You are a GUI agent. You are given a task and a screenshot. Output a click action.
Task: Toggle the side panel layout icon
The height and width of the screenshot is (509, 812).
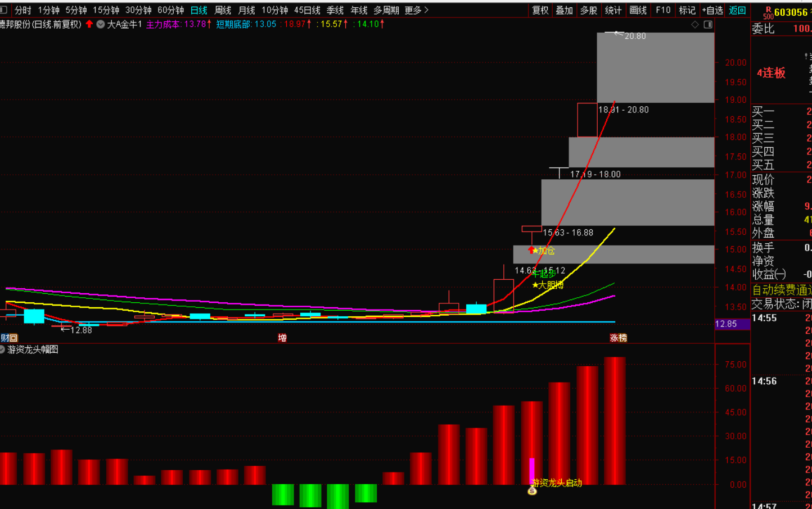pos(708,25)
